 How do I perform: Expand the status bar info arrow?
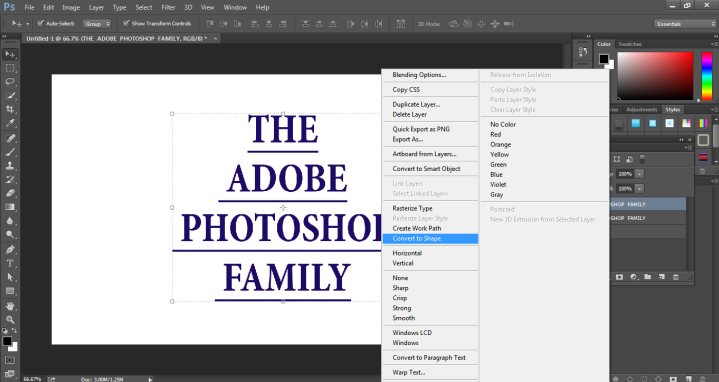point(150,379)
